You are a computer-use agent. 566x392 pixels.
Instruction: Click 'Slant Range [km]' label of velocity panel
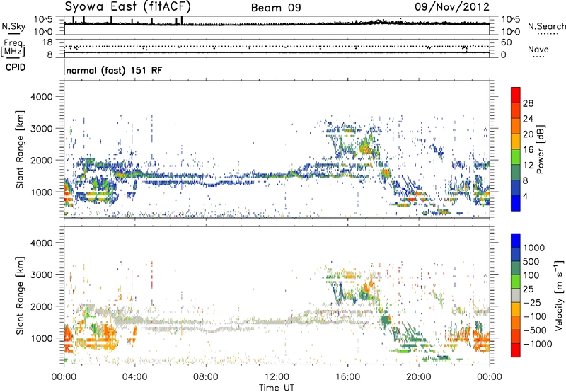pyautogui.click(x=20, y=295)
